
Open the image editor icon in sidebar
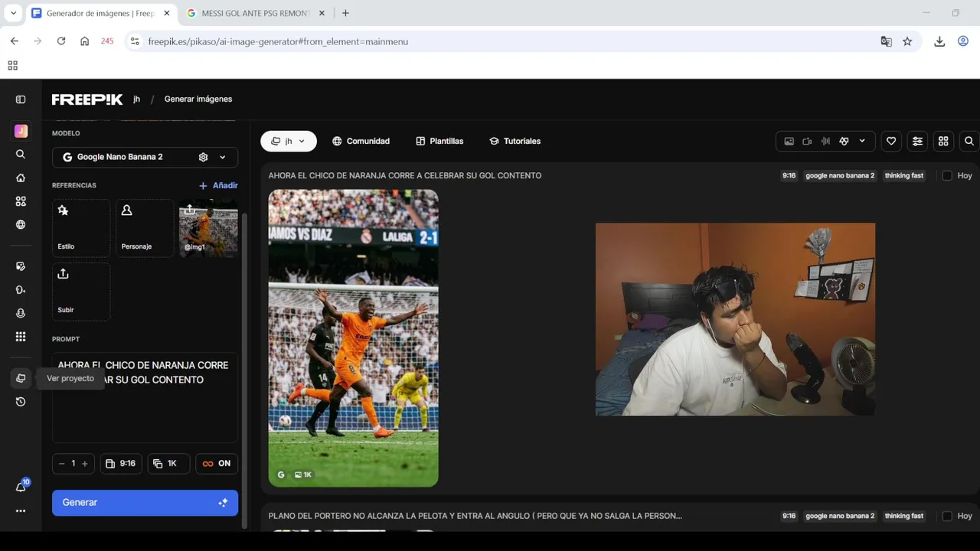pyautogui.click(x=21, y=266)
